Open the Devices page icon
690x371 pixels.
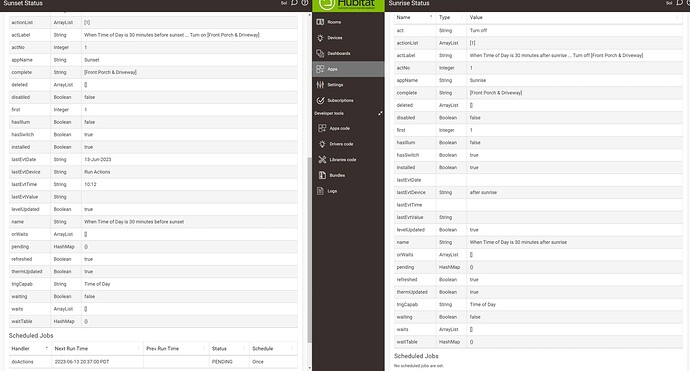tap(320, 38)
